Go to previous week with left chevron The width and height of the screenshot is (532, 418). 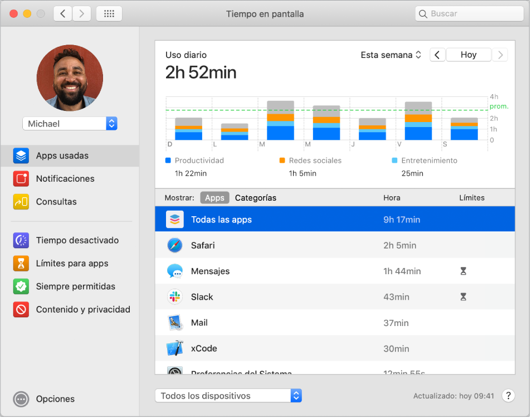[x=437, y=55]
